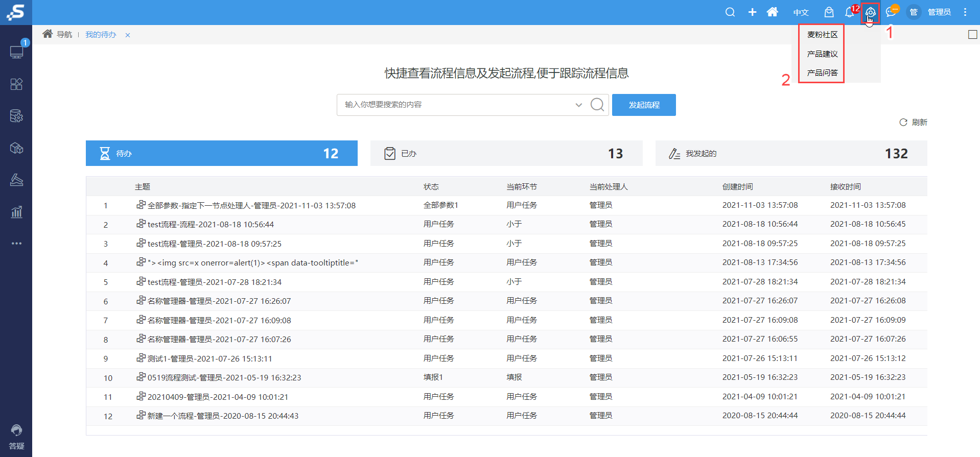Open the cube data model sidebar icon

pos(16,148)
